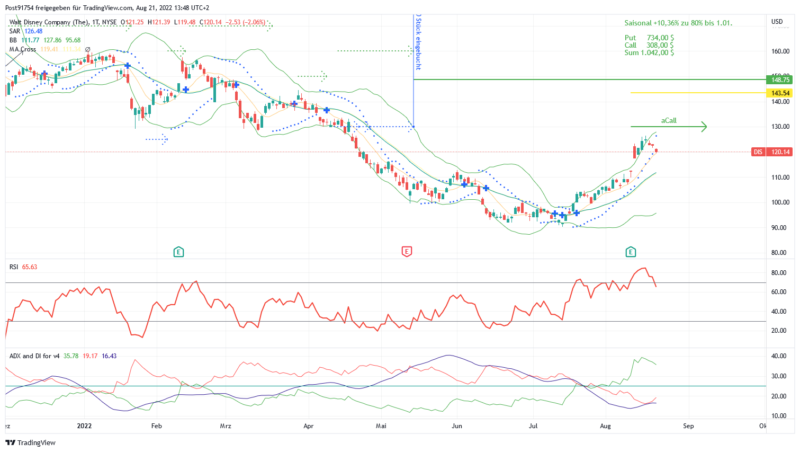The height and width of the screenshot is (452, 800).
Task: Click the green aCall arrow annotation
Action: [669, 127]
